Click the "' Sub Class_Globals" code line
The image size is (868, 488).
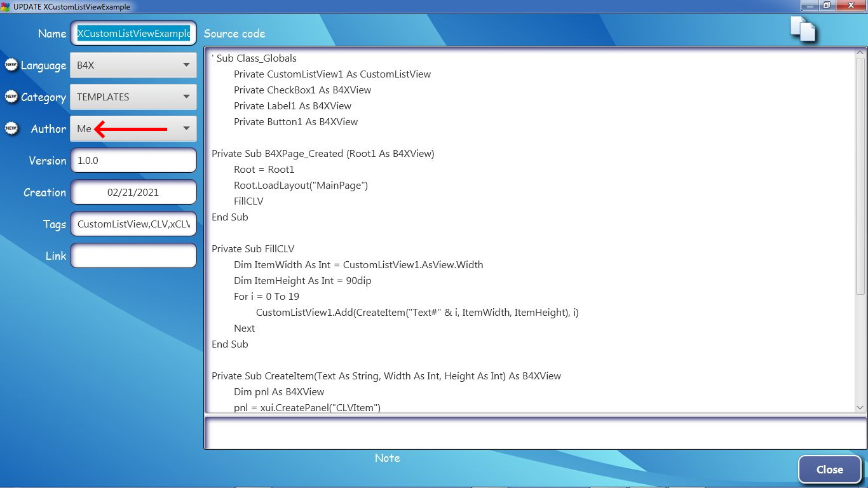click(x=254, y=58)
